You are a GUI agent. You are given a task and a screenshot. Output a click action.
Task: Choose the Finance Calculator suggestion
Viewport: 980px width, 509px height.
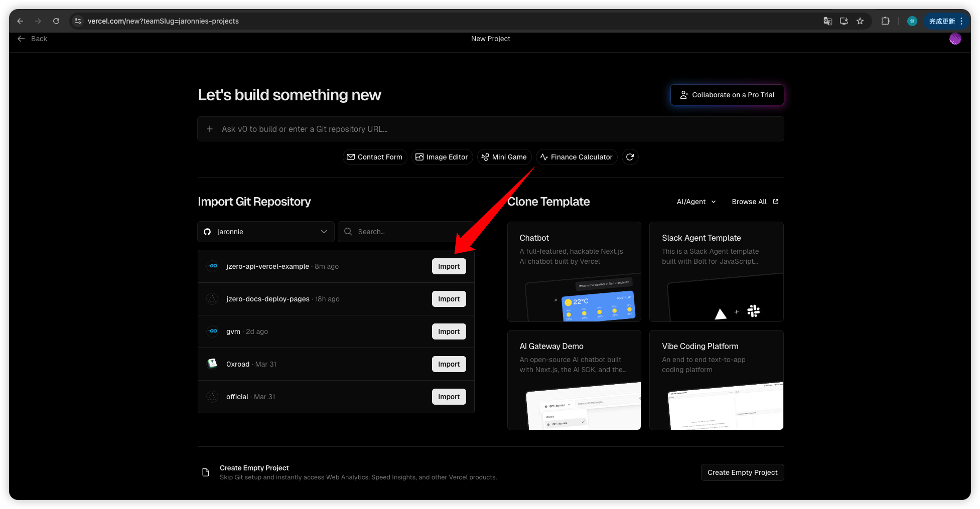(576, 157)
